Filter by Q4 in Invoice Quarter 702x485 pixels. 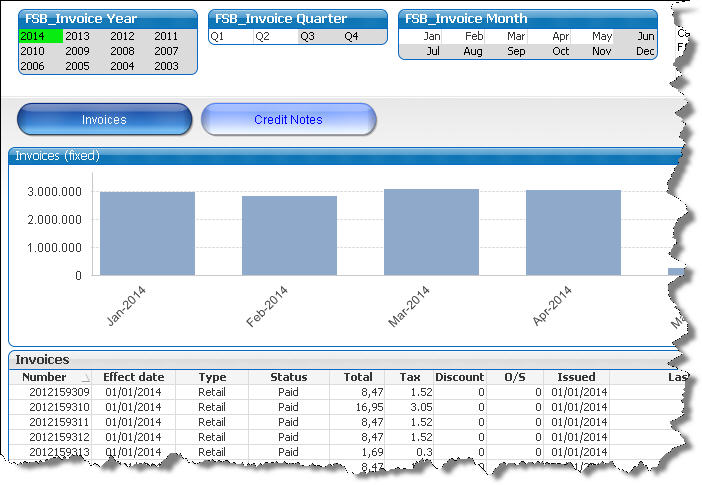(x=351, y=36)
